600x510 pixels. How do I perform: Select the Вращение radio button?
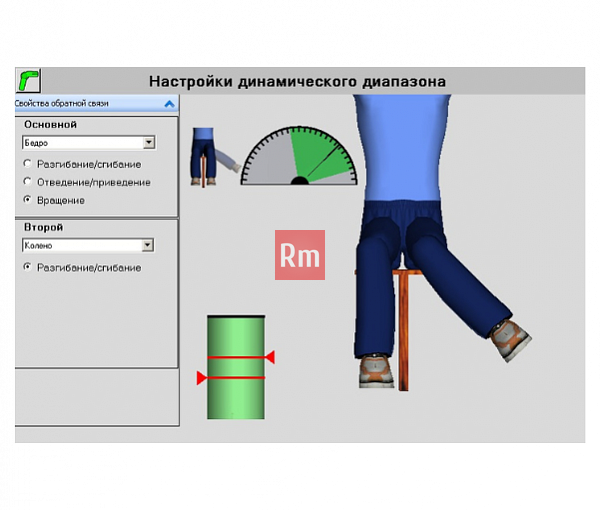click(x=27, y=200)
